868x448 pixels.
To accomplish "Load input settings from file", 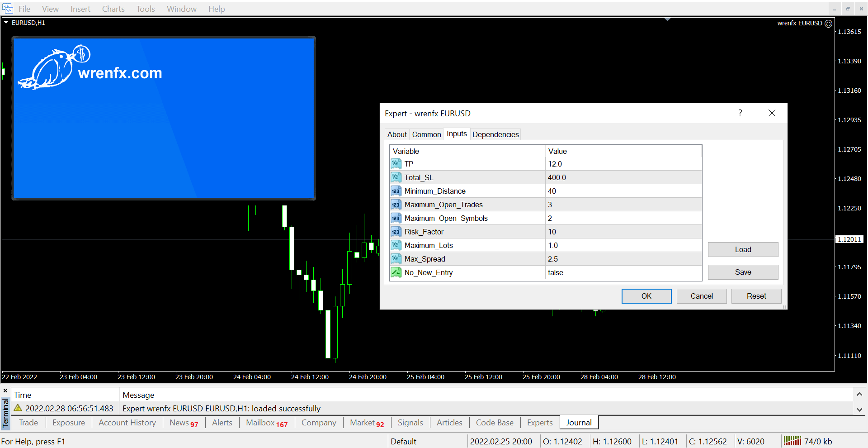I will click(x=742, y=249).
